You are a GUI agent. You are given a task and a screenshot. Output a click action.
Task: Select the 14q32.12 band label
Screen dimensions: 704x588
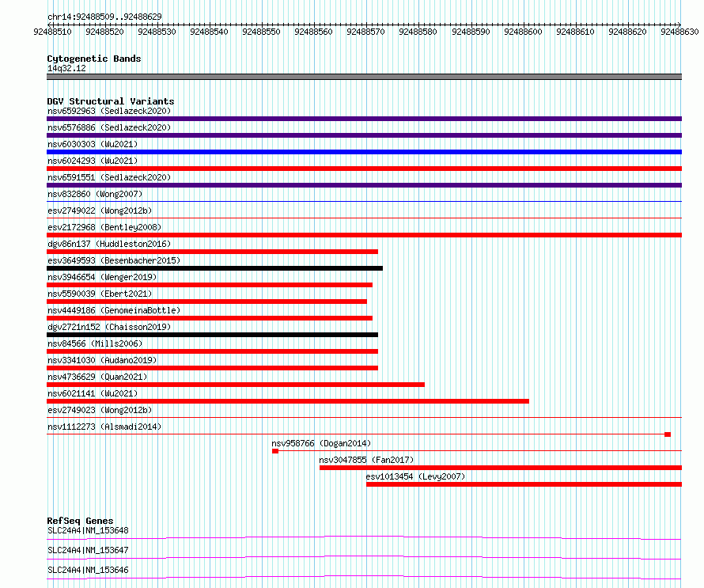pos(66,68)
